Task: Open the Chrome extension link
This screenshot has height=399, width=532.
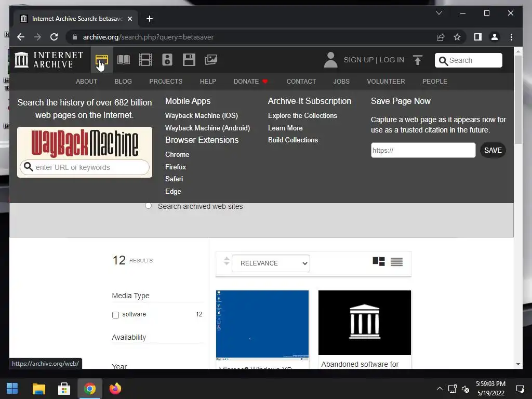Action: (x=177, y=155)
